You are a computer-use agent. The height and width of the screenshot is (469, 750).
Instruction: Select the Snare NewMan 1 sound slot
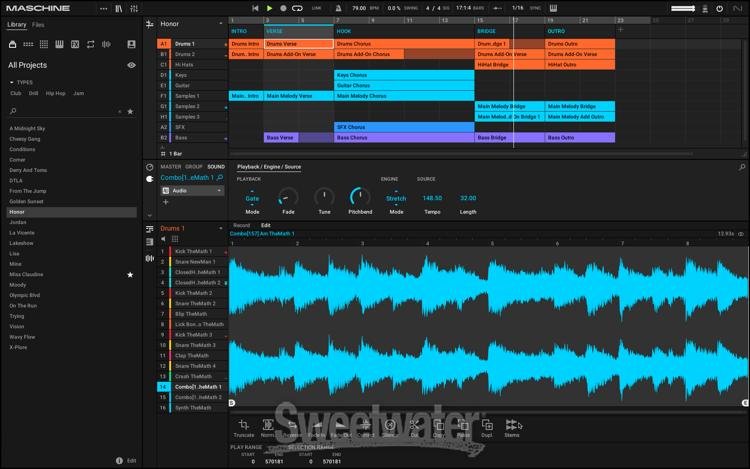(192, 262)
